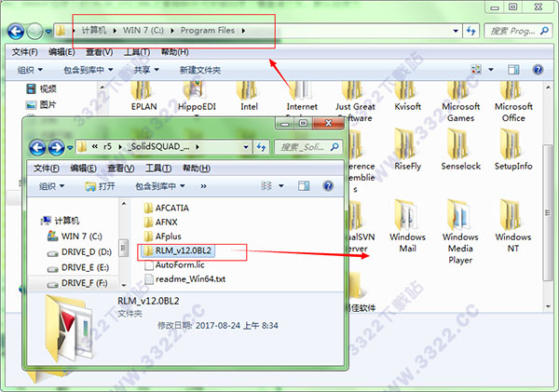Select the AFCATIA folder

167,208
